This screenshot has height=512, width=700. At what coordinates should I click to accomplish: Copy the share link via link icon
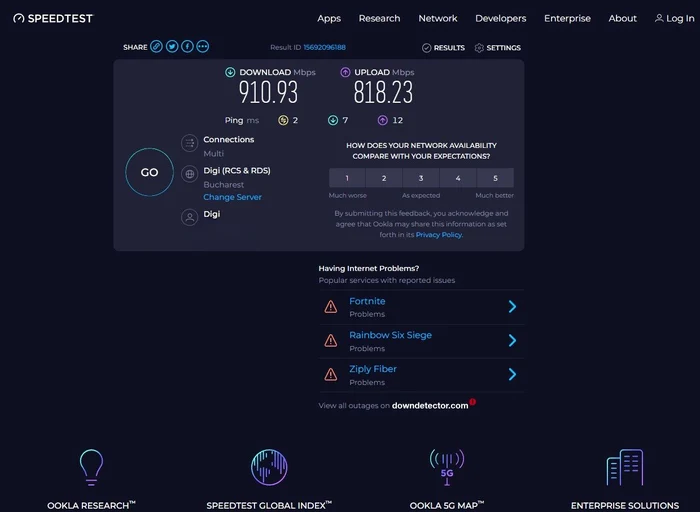coord(156,46)
